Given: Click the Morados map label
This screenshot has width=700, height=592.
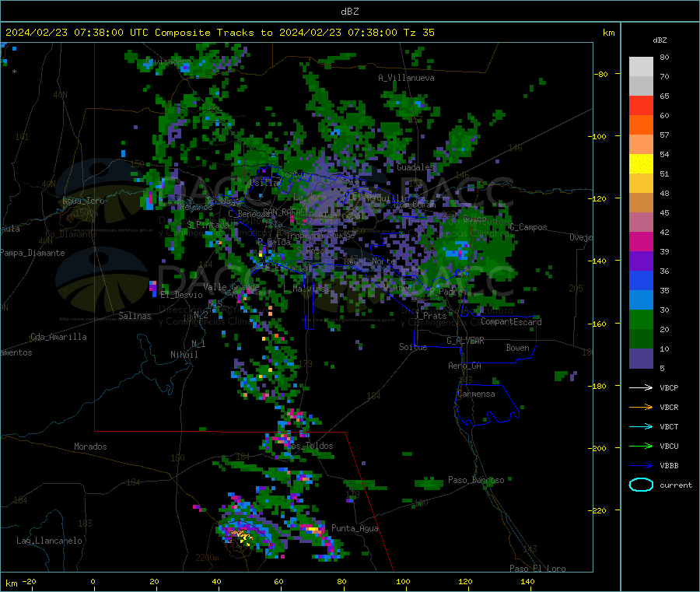Looking at the screenshot, I should click(x=90, y=447).
